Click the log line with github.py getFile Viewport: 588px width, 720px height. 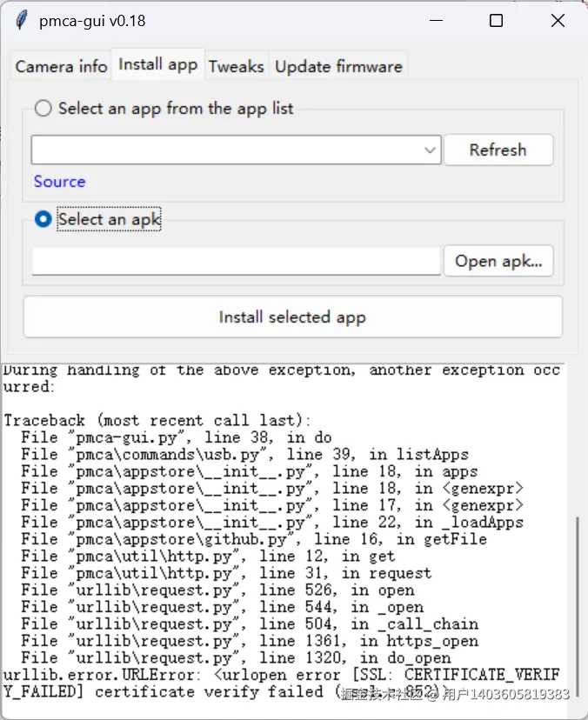(x=254, y=538)
